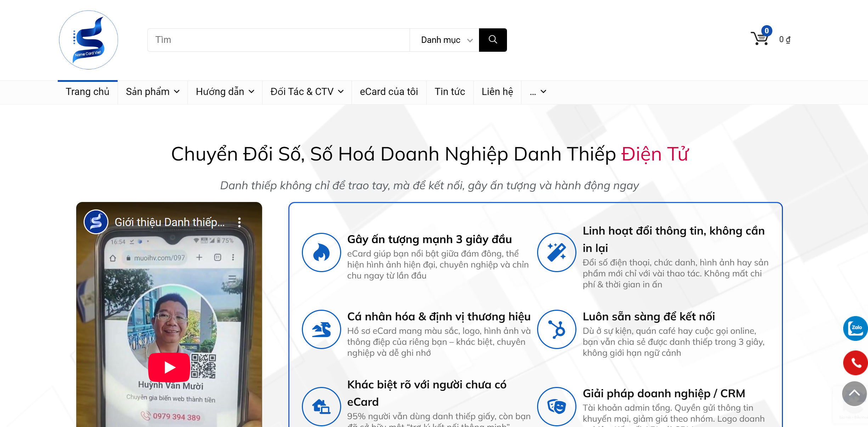The width and height of the screenshot is (868, 427).
Task: Click the italic subtitle Danh thiếp không chỉ để trao tay
Action: coord(429,185)
